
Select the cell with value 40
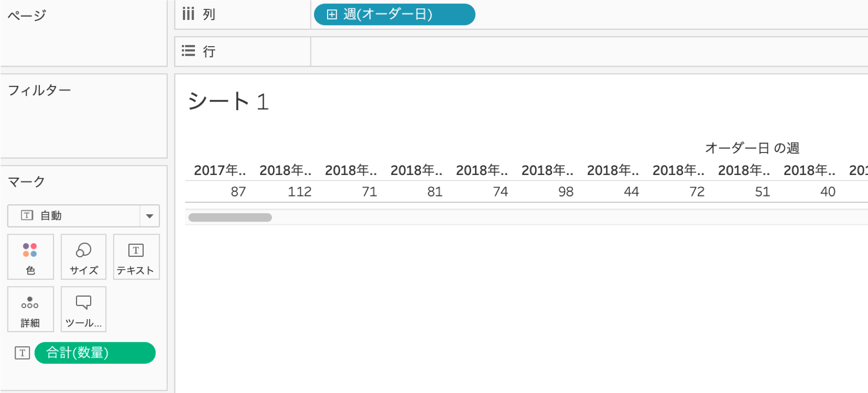pyautogui.click(x=828, y=192)
